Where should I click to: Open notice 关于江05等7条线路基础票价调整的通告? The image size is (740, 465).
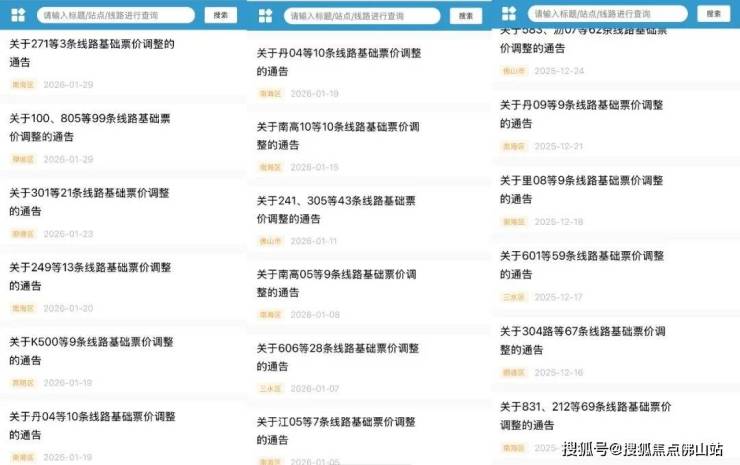coord(336,431)
